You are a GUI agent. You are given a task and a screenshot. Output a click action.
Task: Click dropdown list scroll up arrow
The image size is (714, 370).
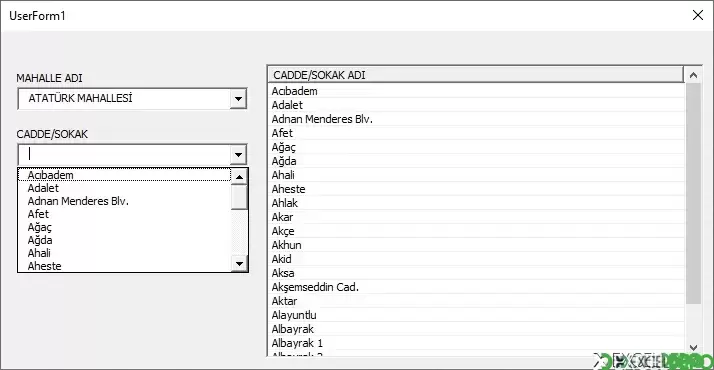240,177
